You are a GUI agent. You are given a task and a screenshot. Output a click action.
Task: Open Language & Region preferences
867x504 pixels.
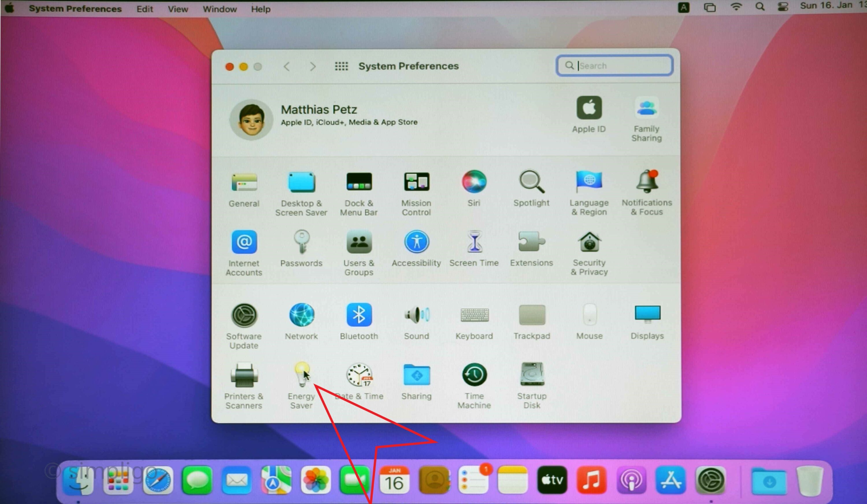(589, 181)
